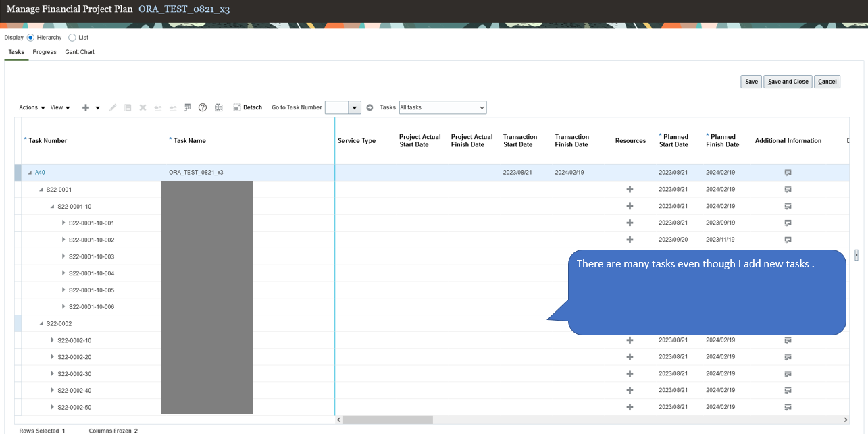Expand the S22-0001-10-003 task
The width and height of the screenshot is (868, 434).
tap(63, 256)
